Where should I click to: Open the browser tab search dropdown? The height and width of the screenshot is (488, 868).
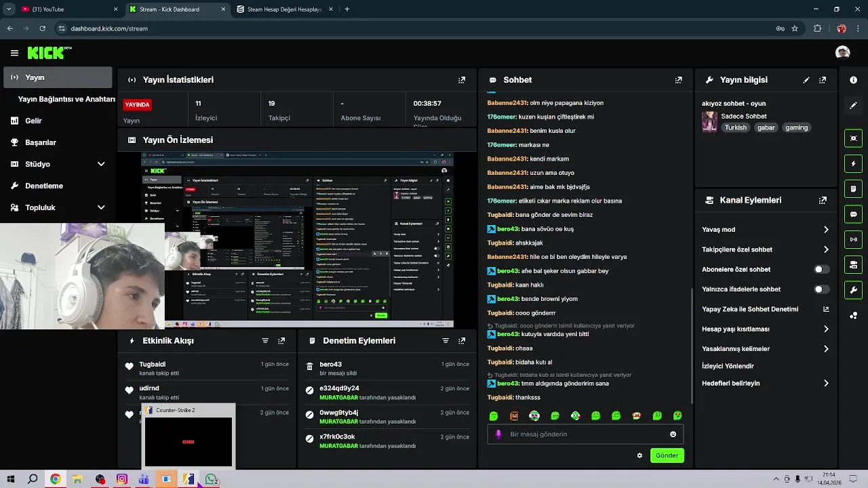coord(9,9)
